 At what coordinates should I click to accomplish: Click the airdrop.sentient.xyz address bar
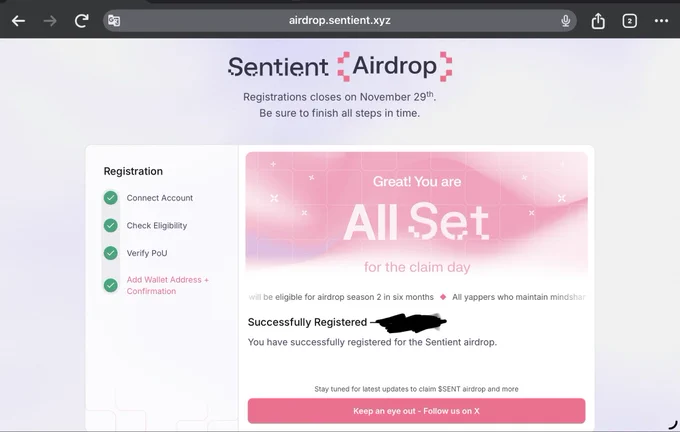coord(340,20)
